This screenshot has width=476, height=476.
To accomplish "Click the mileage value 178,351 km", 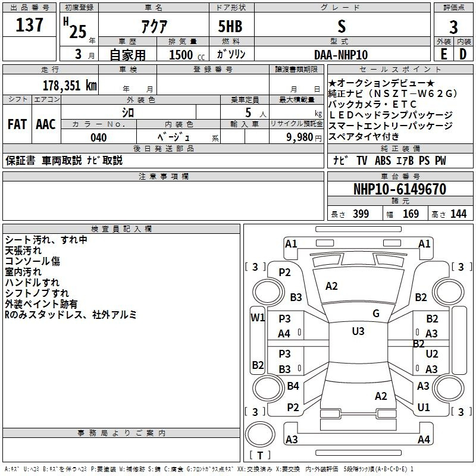I will point(69,85).
